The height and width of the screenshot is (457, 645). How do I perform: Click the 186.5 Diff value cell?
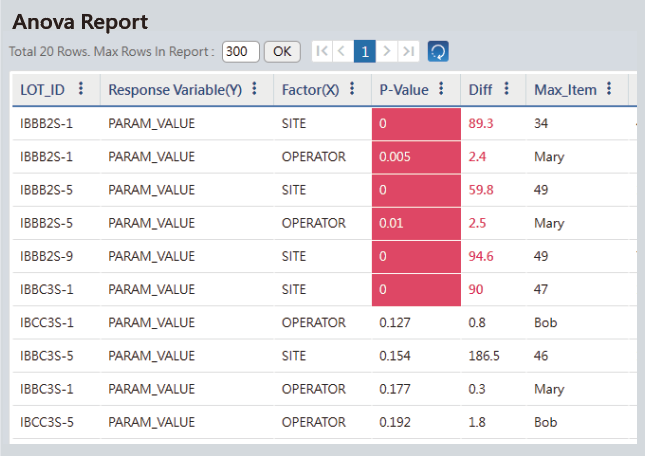pyautogui.click(x=484, y=356)
